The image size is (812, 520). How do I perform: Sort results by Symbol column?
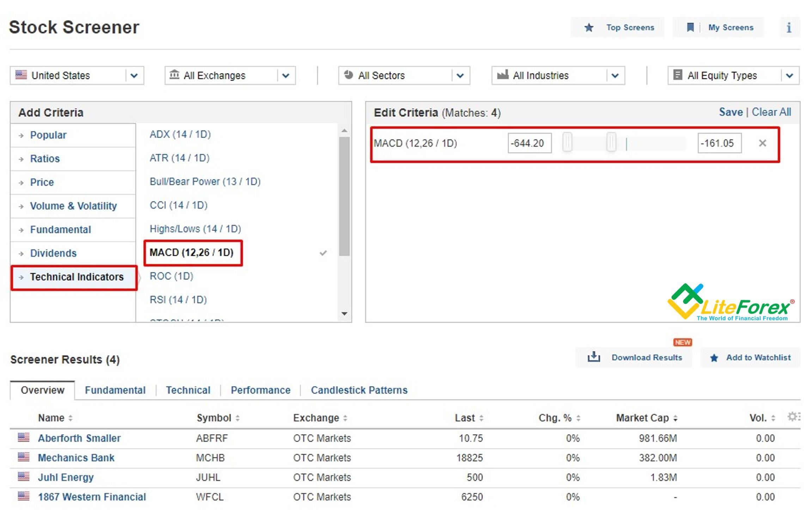[218, 418]
